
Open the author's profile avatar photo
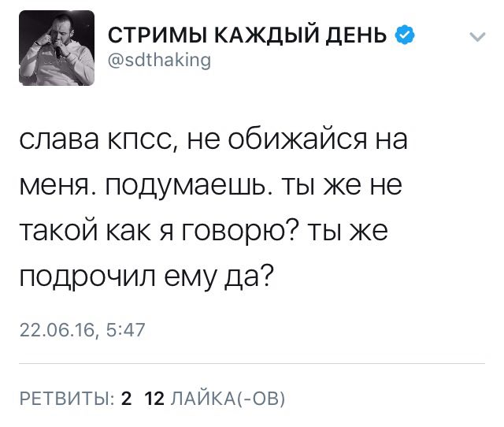(x=57, y=48)
